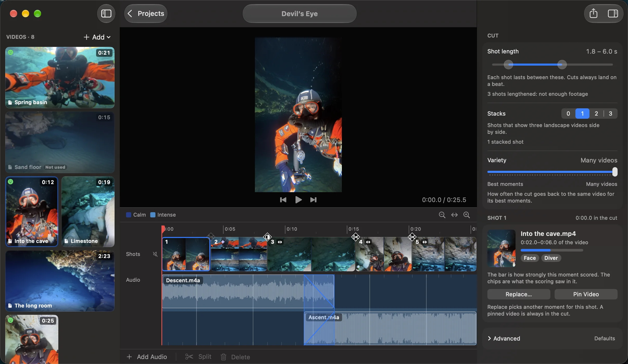Click the Not used tag on Sand floor
The height and width of the screenshot is (364, 628).
click(55, 167)
